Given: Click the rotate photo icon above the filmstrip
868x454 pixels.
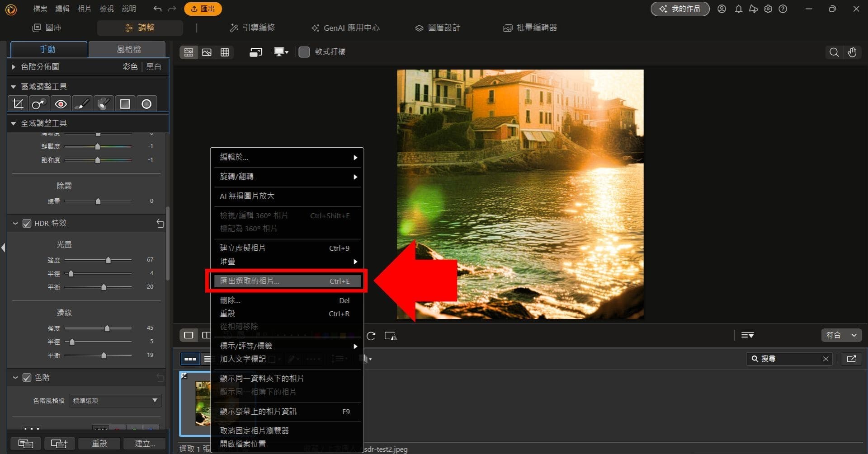Looking at the screenshot, I should (371, 336).
